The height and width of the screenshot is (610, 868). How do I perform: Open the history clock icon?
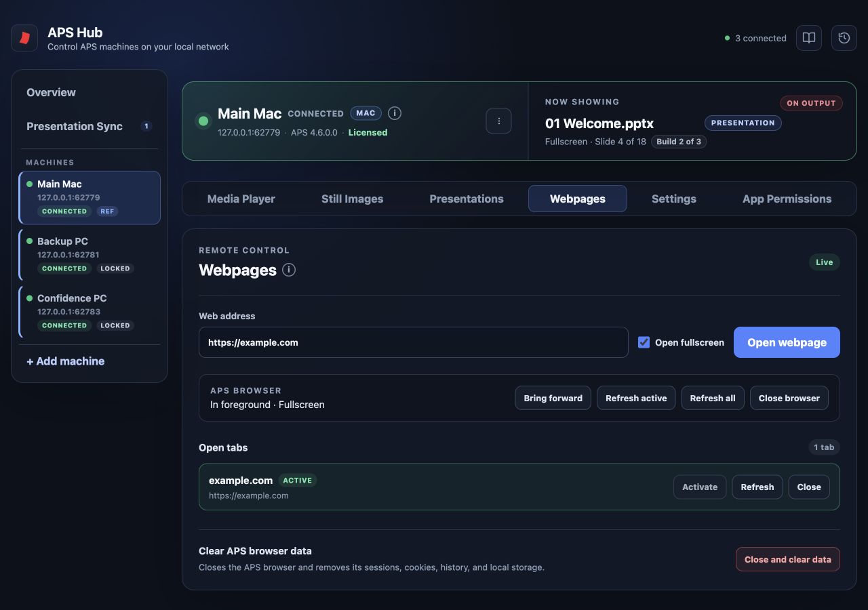[844, 38]
